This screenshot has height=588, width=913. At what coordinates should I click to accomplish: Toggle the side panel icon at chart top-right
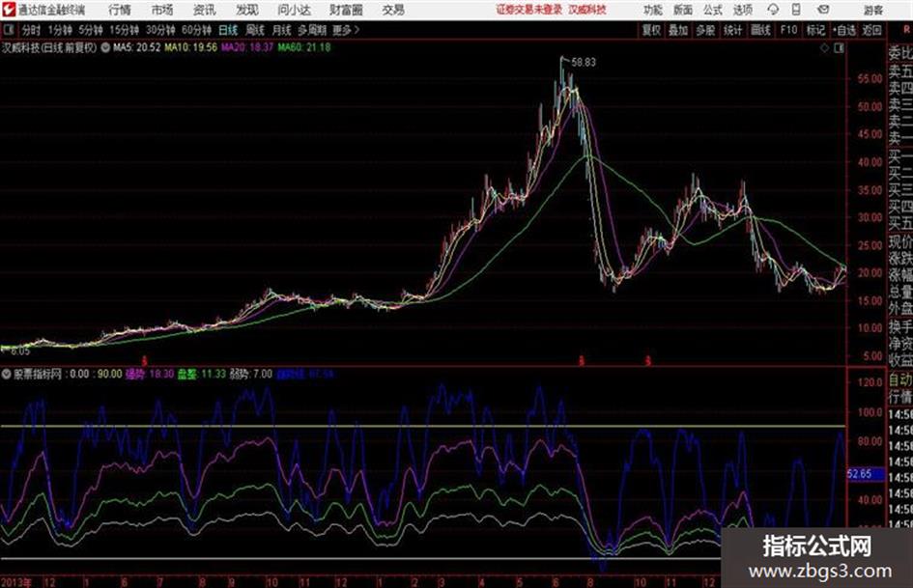(x=839, y=48)
